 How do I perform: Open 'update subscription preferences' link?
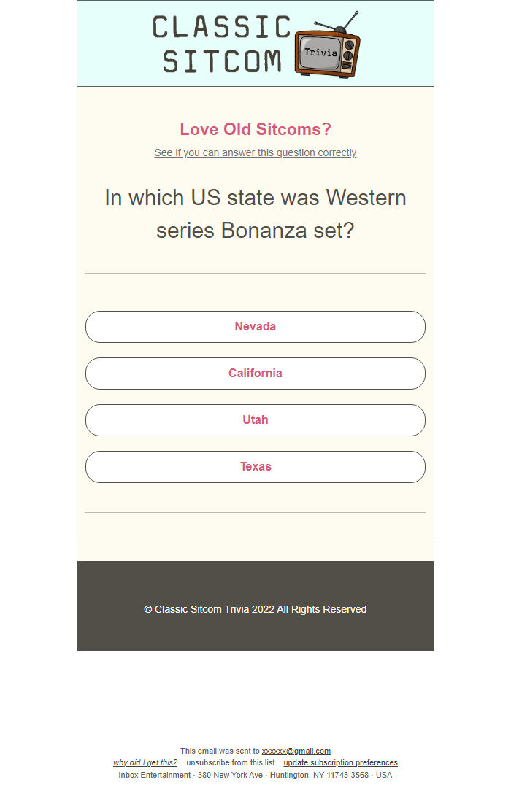pos(340,763)
